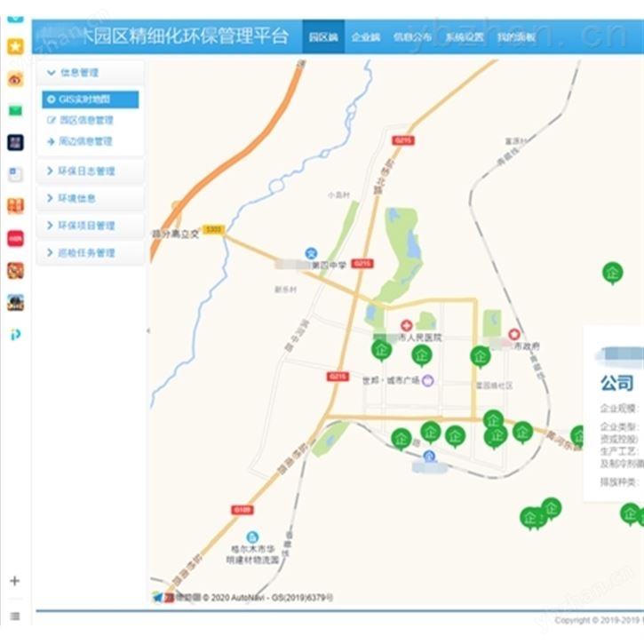Expand the 巡检任务管理 section

tap(91, 252)
